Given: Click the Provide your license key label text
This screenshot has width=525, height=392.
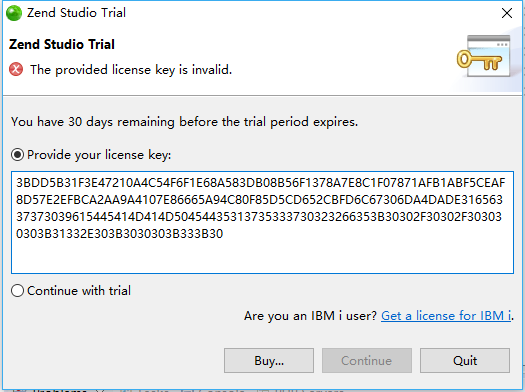Looking at the screenshot, I should pos(99,155).
